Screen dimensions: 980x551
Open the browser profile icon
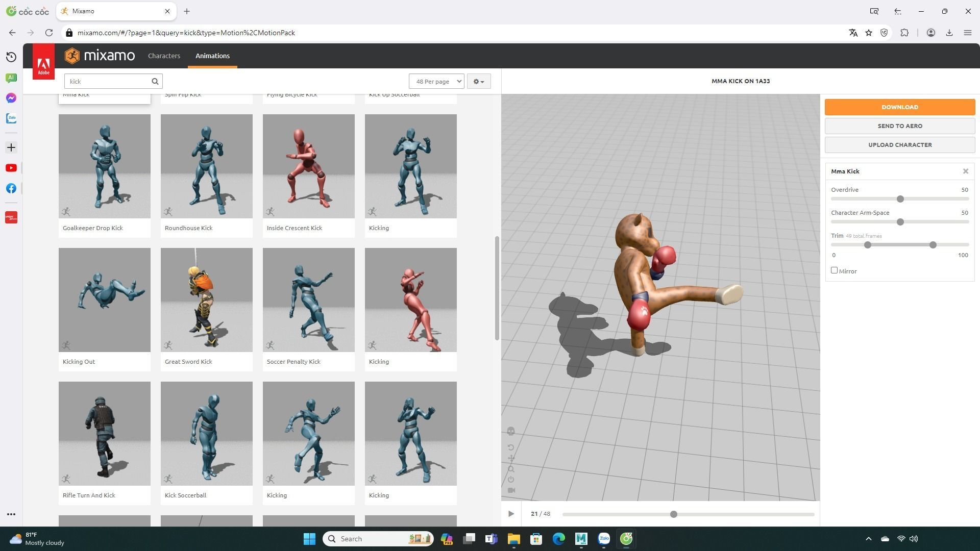931,33
